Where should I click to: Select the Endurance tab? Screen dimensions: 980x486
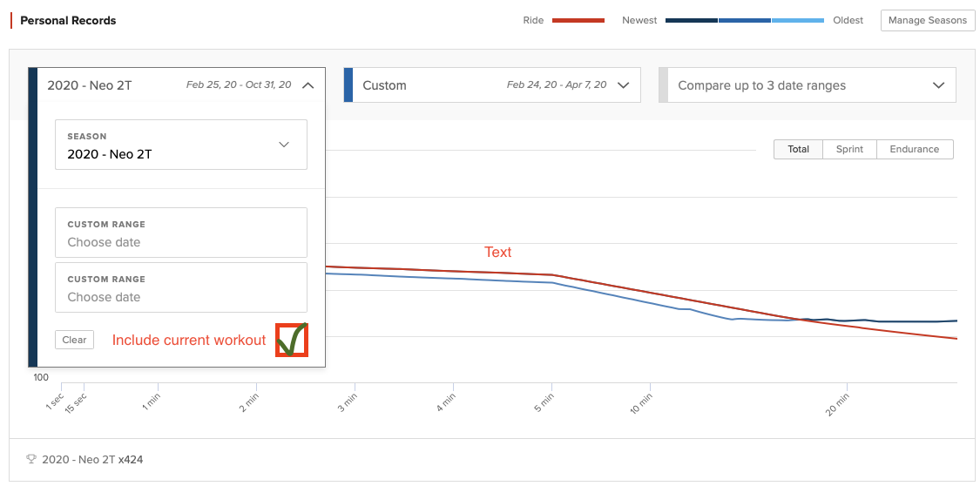click(914, 150)
